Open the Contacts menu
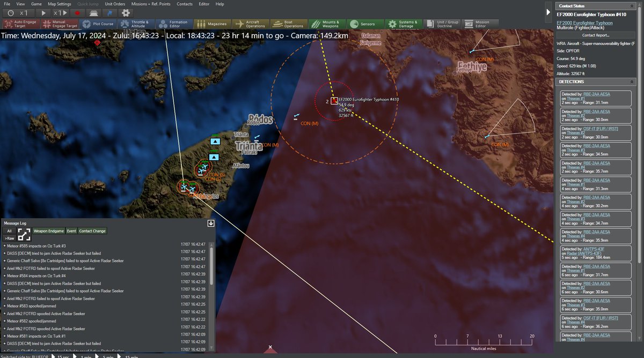 (185, 4)
